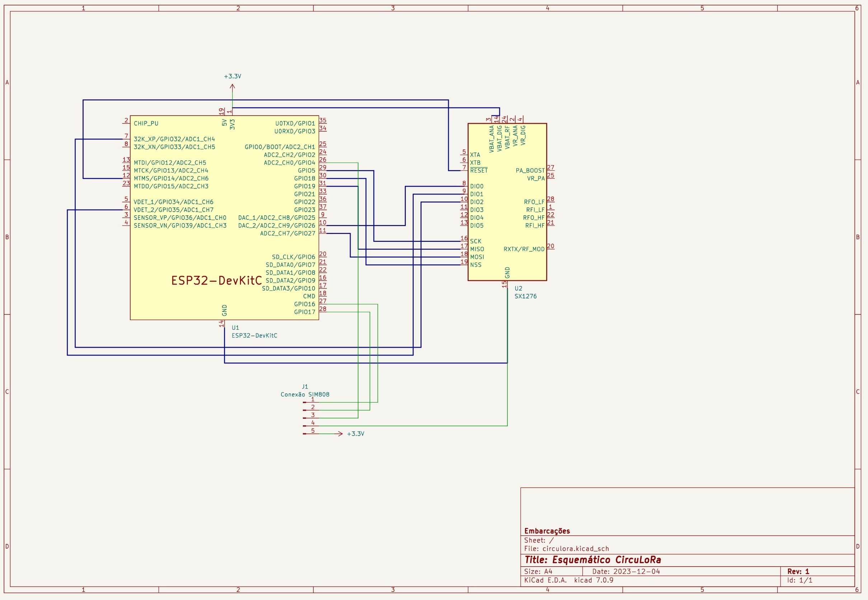The image size is (868, 600).
Task: Select the MOSI pin label
Action: 477,257
